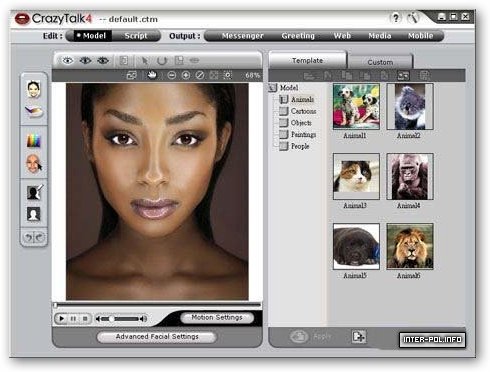Select the hand pan tool
The image size is (490, 372).
(x=152, y=75)
